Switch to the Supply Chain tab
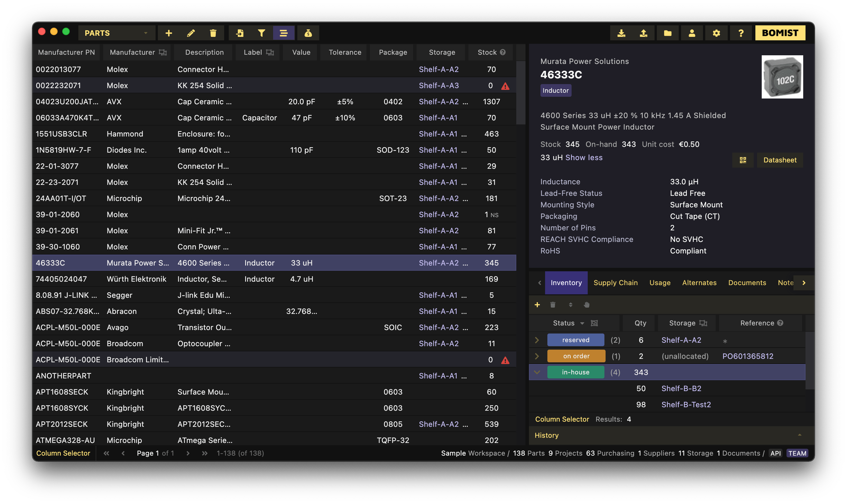847x504 pixels. [x=615, y=283]
